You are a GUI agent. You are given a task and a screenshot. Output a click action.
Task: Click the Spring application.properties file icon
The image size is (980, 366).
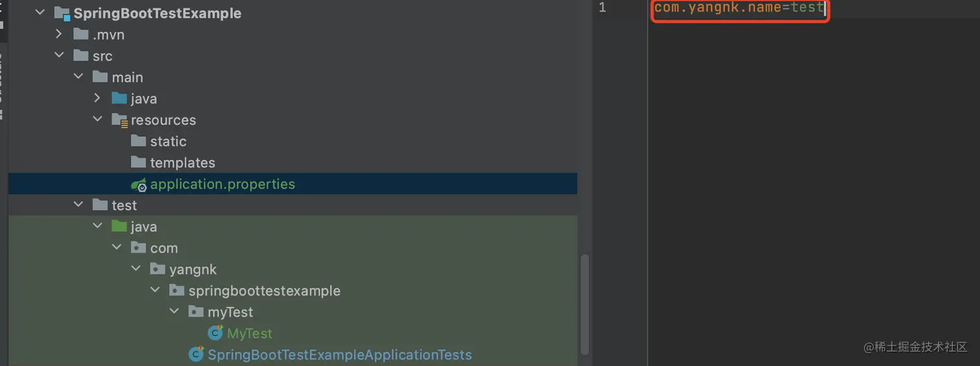pyautogui.click(x=139, y=184)
